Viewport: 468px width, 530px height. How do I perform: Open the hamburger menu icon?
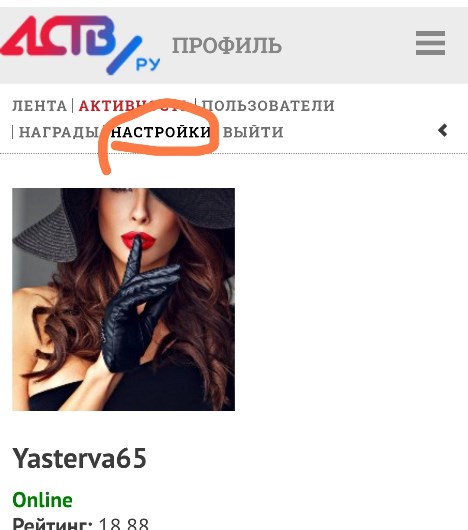click(430, 43)
